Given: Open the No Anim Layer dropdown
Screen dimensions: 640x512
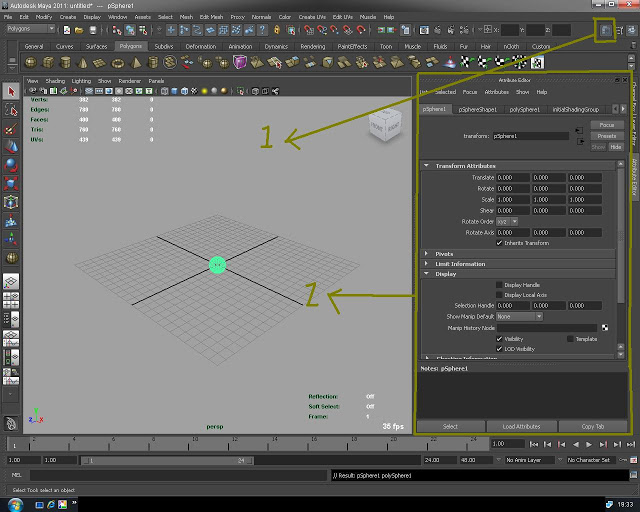Looking at the screenshot, I should pos(530,460).
